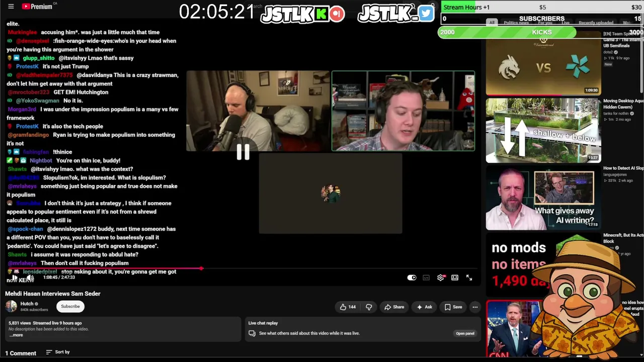Open the player settings gear
Viewport: 644px width, 362px height.
440,278
